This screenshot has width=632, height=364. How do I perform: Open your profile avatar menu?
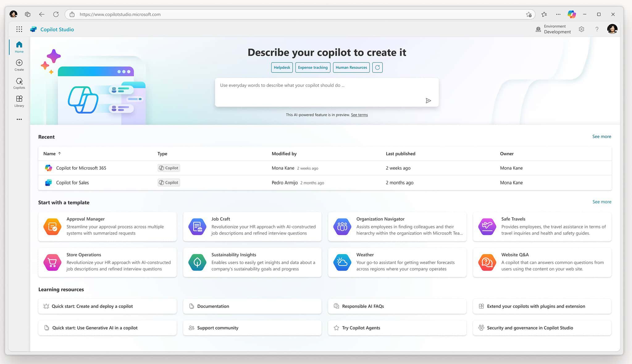pos(612,29)
